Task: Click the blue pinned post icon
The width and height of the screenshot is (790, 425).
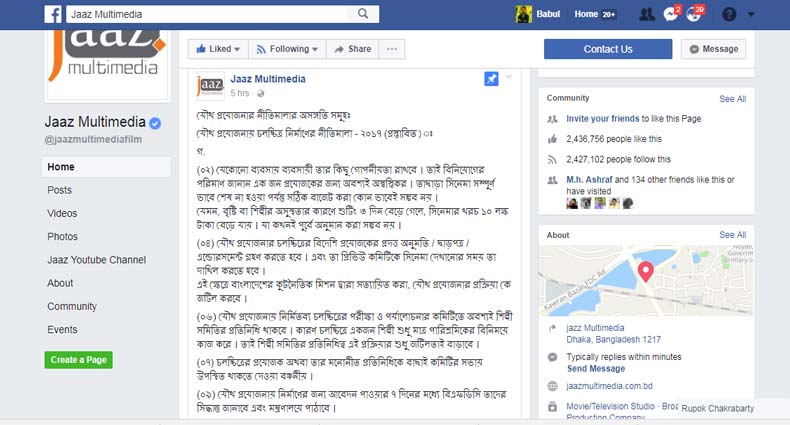Action: (491, 79)
